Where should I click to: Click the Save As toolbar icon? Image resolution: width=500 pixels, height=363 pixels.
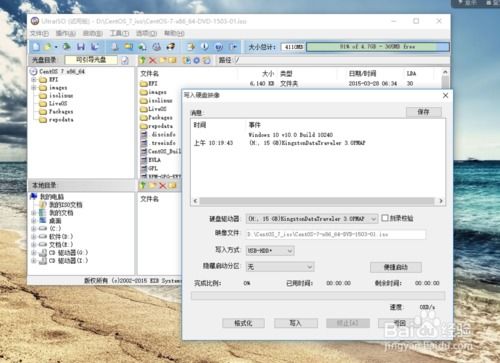coord(95,47)
